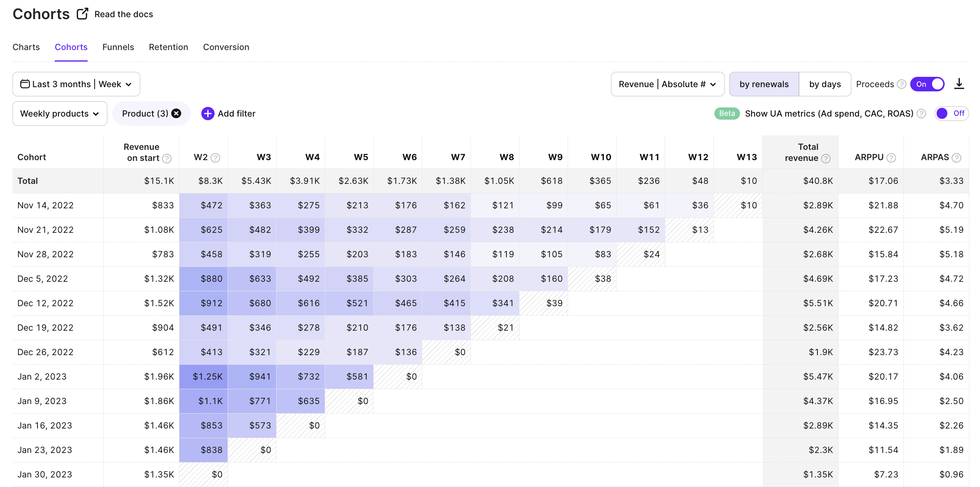Open the Last 3 months date dropdown
The height and width of the screenshot is (487, 980).
tap(76, 84)
